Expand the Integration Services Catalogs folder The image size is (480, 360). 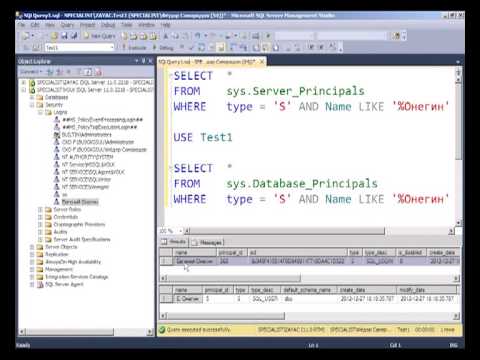(32, 277)
